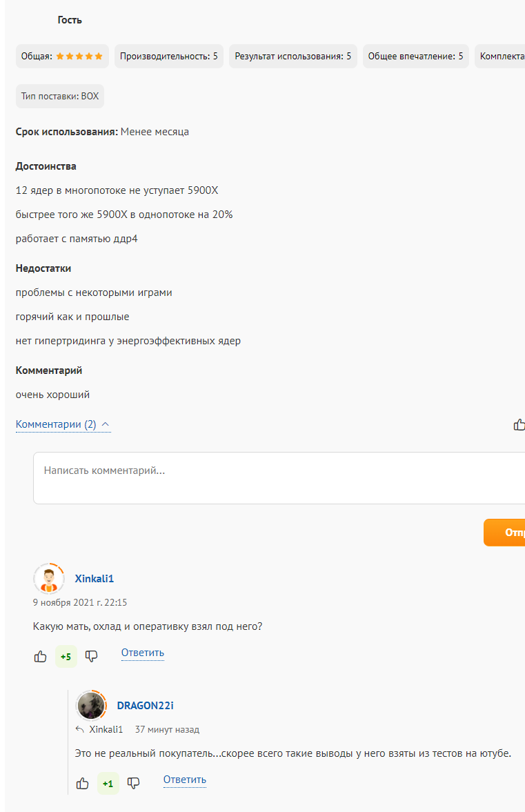
Task: Dislike Xinkali1's comment with thumbs down
Action: pyautogui.click(x=91, y=657)
